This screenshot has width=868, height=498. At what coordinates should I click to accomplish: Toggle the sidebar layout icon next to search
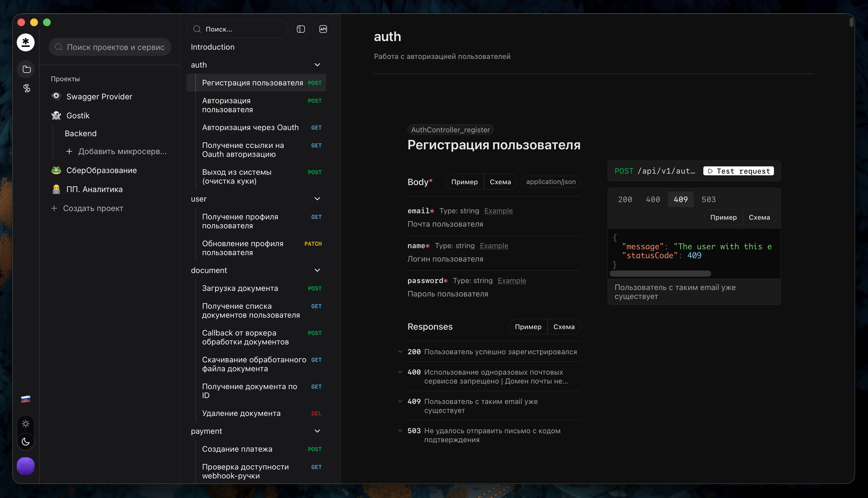pyautogui.click(x=301, y=29)
